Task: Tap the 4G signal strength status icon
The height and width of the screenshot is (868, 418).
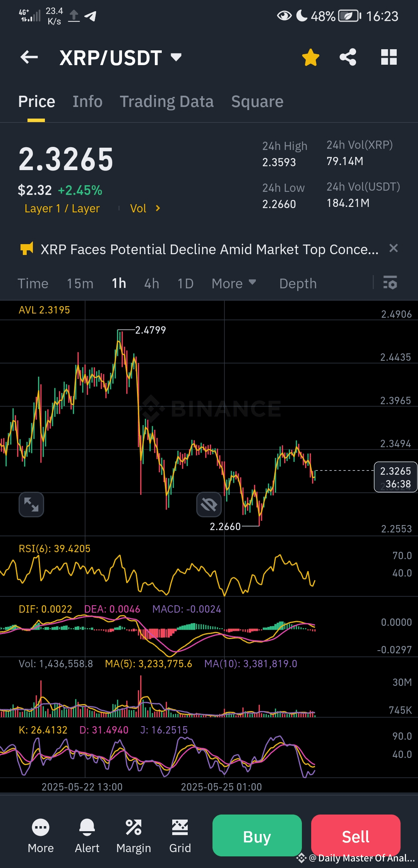Action: [29, 15]
